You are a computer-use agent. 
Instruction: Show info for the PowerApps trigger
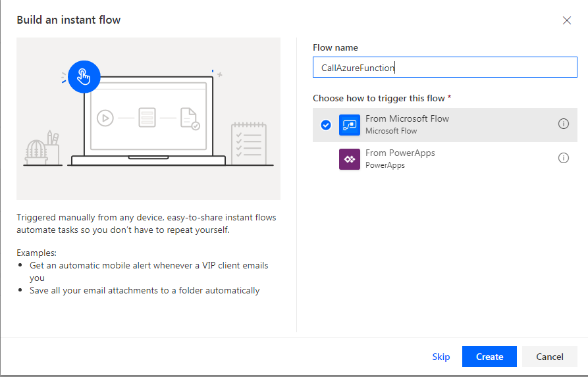coord(563,158)
